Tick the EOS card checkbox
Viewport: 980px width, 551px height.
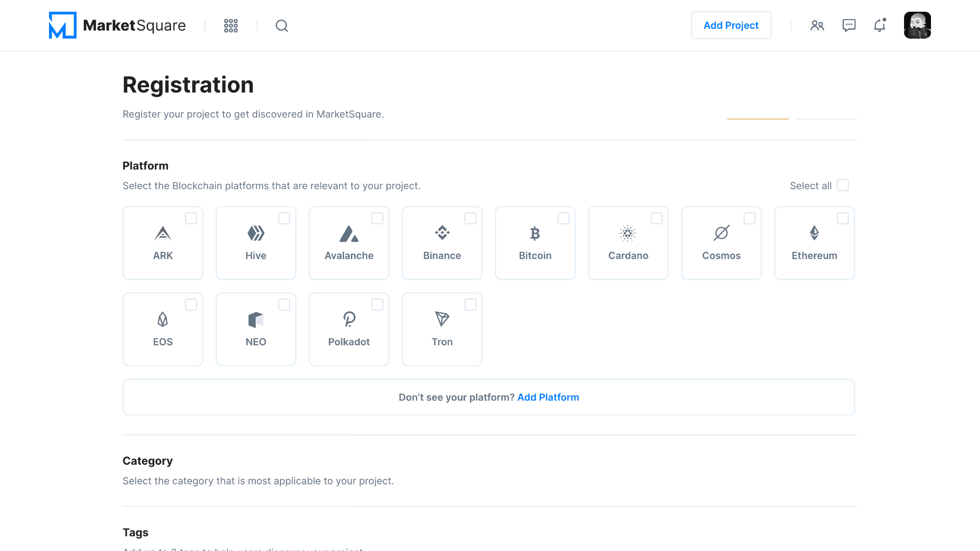point(191,305)
